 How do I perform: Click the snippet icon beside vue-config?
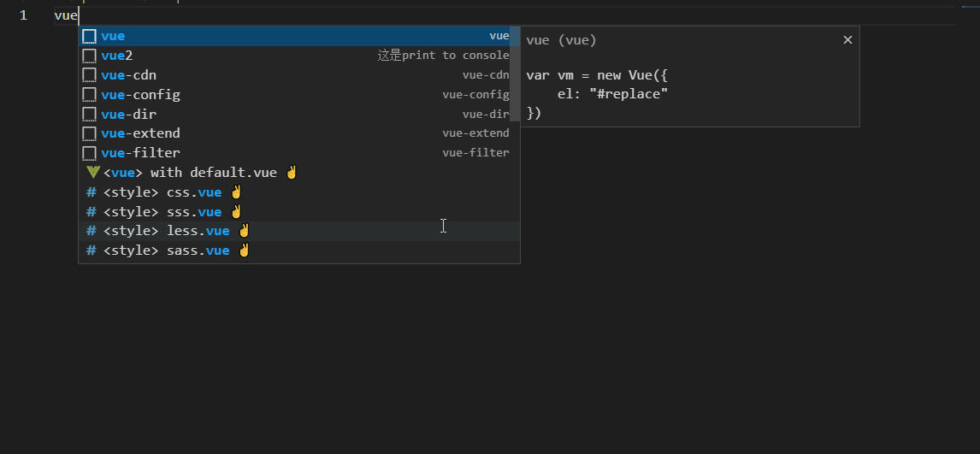tap(89, 95)
